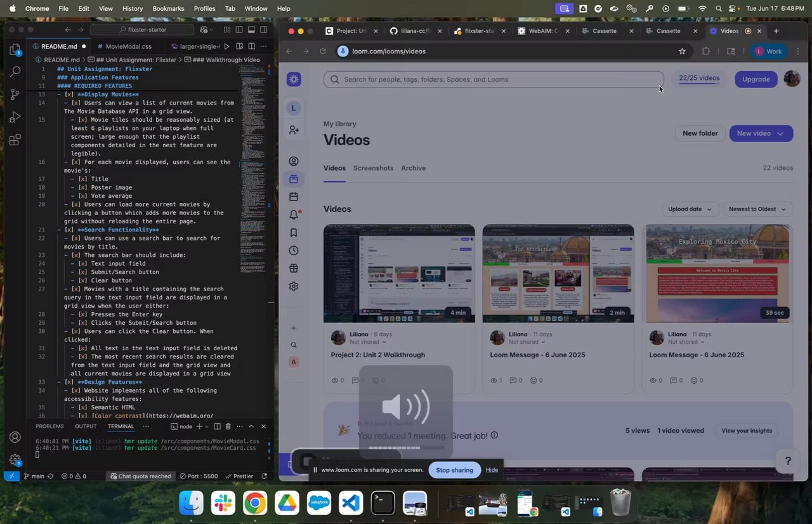The width and height of the screenshot is (812, 524).
Task: Open Source Control in VS Code
Action: (x=15, y=95)
